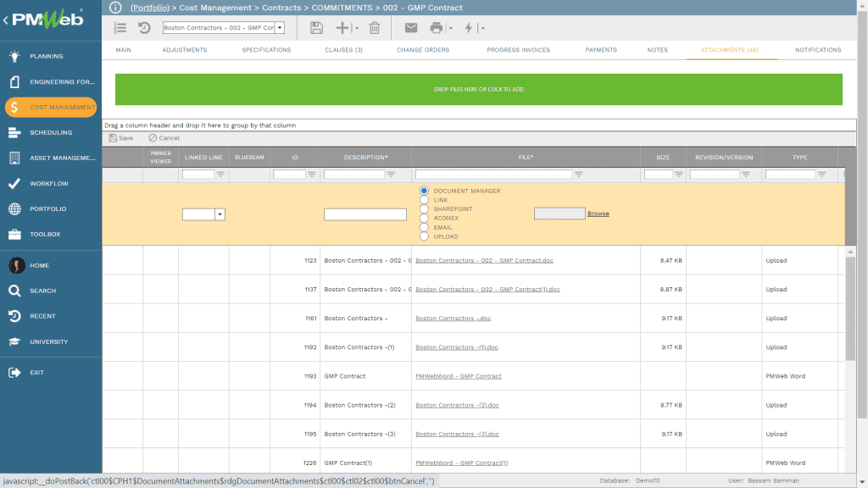Select the Scheduling module in sidebar
The image size is (868, 488).
click(51, 132)
